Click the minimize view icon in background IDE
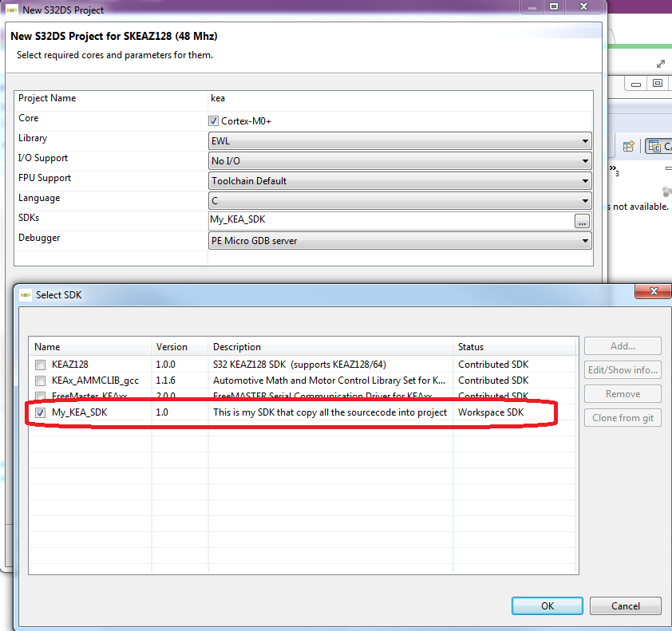 (636, 85)
